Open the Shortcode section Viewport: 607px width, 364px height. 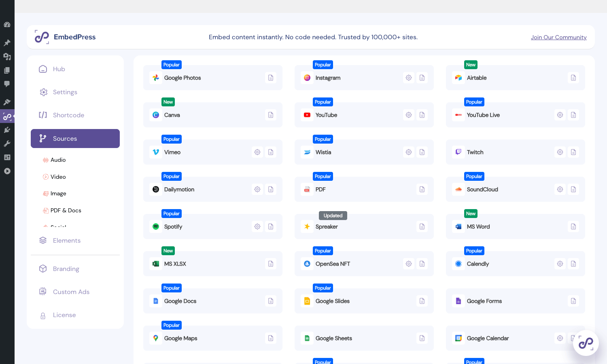75,115
